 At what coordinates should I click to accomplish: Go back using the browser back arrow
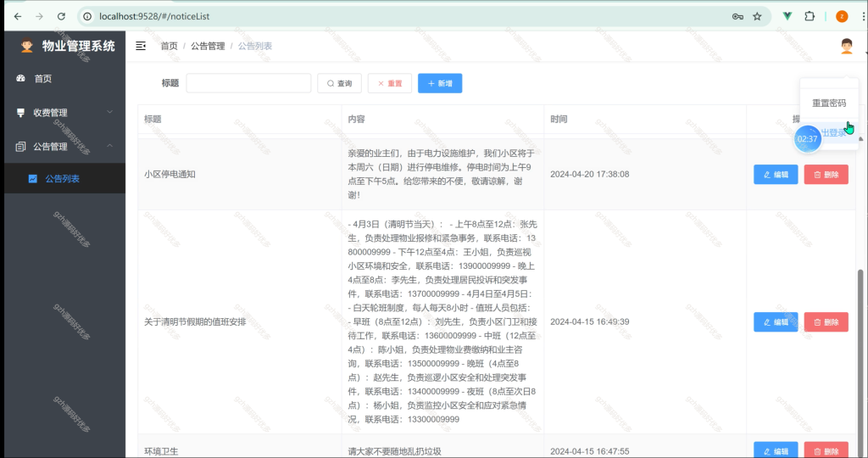18,17
